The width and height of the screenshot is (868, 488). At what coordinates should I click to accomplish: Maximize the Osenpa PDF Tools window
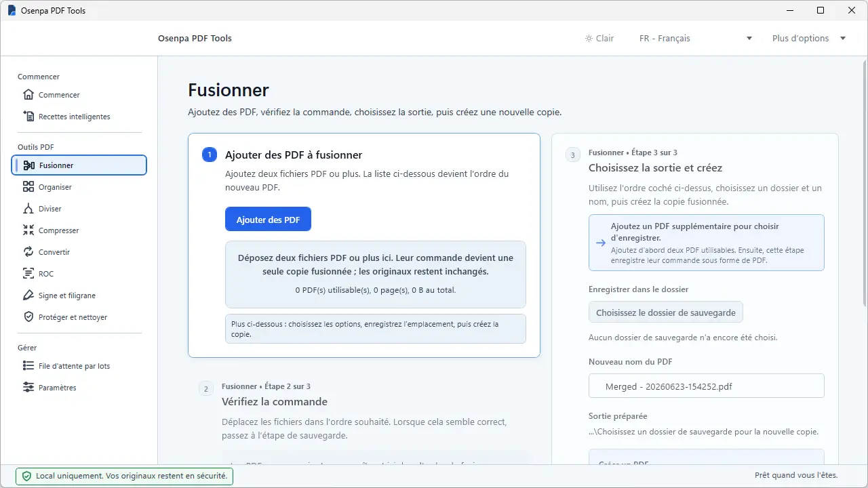pyautogui.click(x=821, y=11)
